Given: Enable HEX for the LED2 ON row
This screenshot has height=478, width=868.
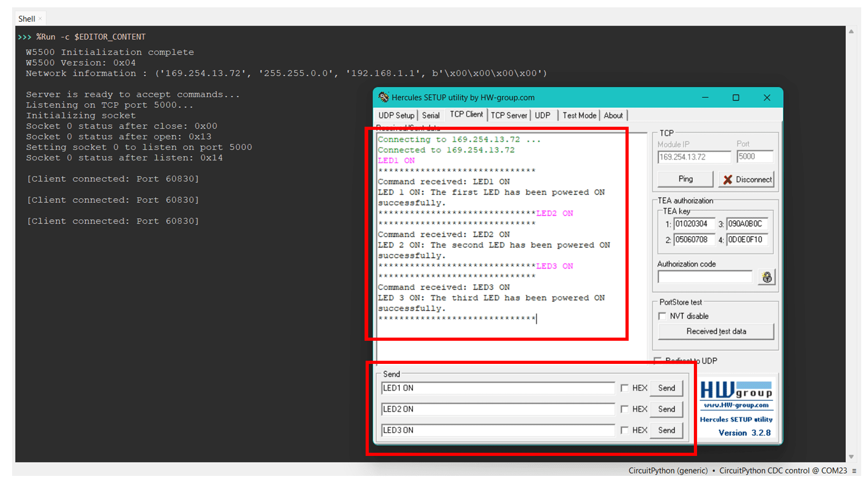Looking at the screenshot, I should 624,409.
